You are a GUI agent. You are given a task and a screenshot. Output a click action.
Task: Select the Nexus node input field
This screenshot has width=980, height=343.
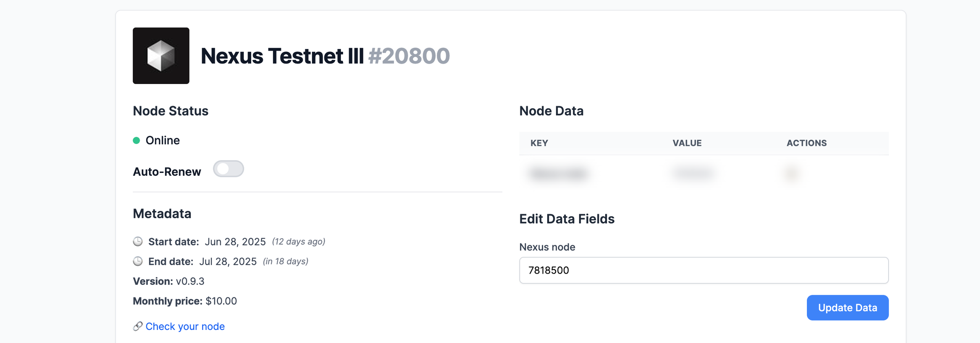(x=703, y=270)
